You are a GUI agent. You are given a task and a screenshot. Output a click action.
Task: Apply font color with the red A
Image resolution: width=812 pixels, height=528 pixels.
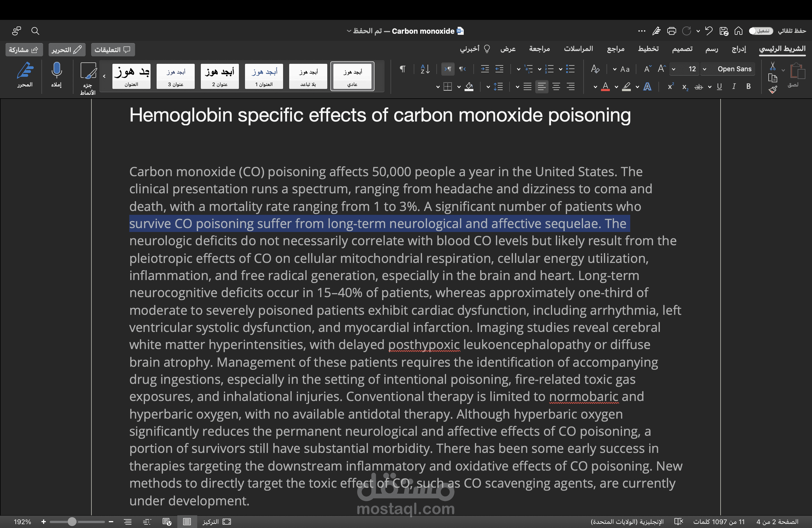tap(605, 87)
